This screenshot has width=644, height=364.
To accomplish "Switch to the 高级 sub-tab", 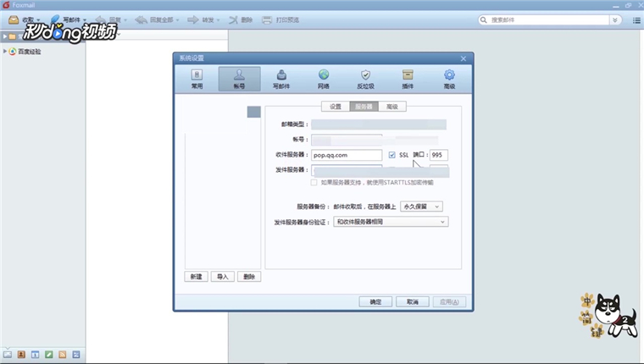I will pos(392,107).
